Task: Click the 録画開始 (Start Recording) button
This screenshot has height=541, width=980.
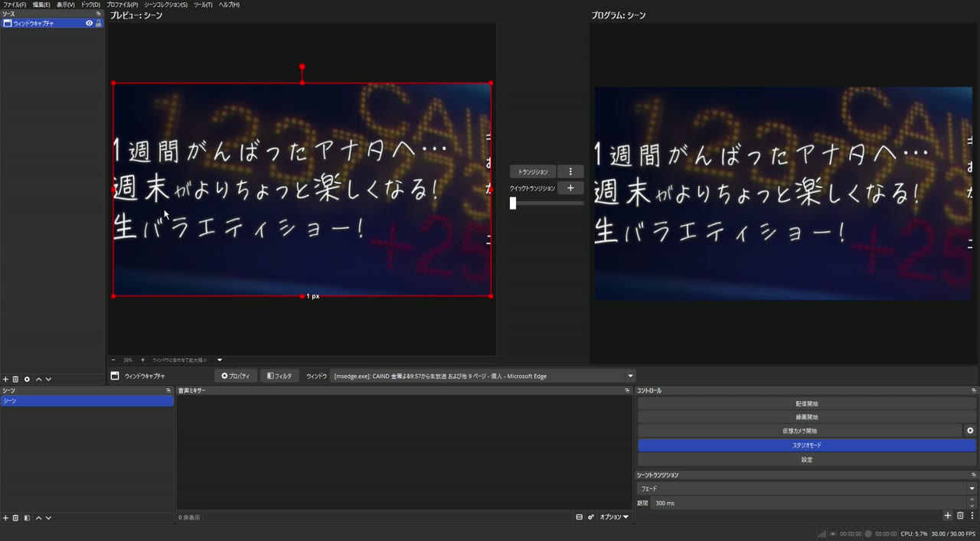Action: [x=807, y=417]
